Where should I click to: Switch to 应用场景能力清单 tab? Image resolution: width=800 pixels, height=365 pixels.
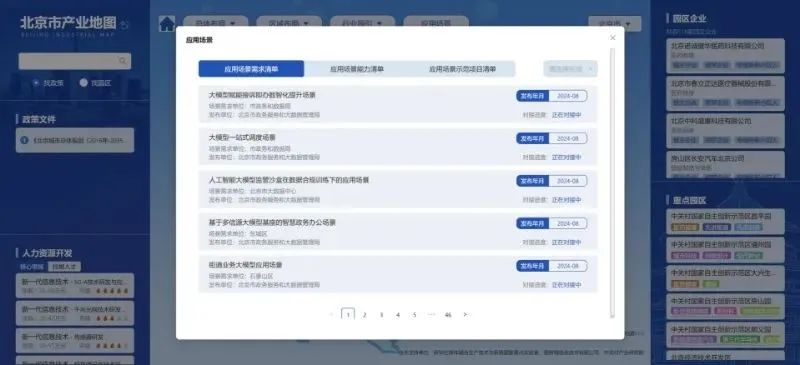tap(357, 69)
